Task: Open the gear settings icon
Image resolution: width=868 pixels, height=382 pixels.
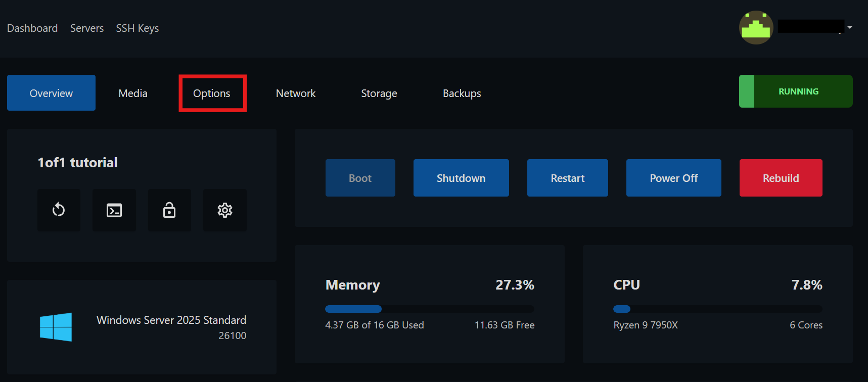Action: click(225, 210)
